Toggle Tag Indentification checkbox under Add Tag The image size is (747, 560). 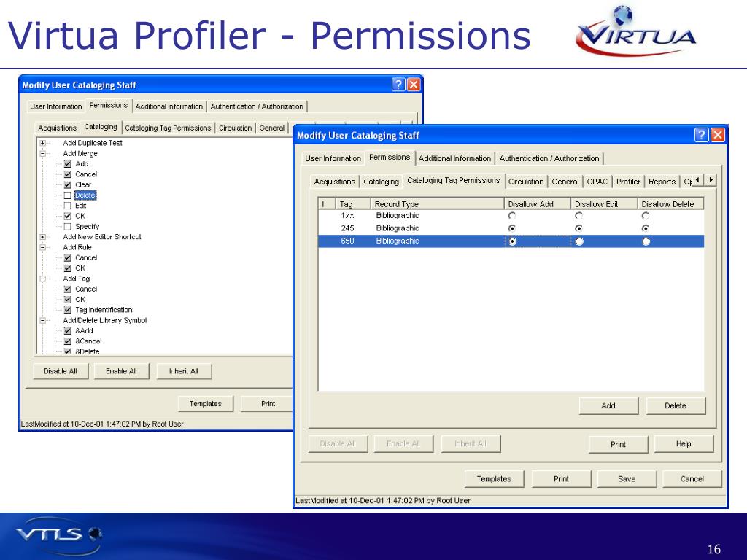68,310
